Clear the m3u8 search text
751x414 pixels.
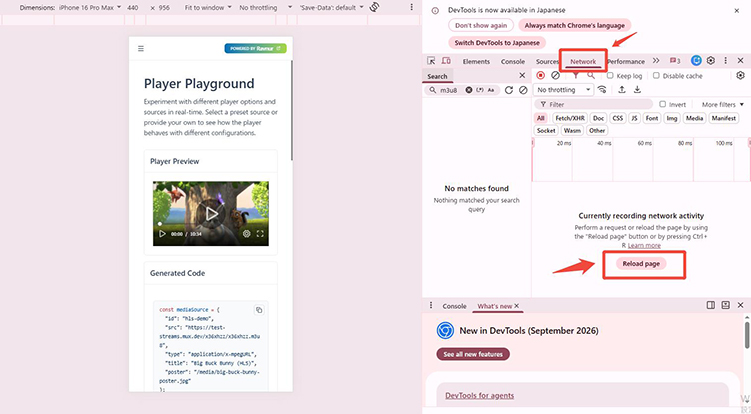click(x=469, y=90)
